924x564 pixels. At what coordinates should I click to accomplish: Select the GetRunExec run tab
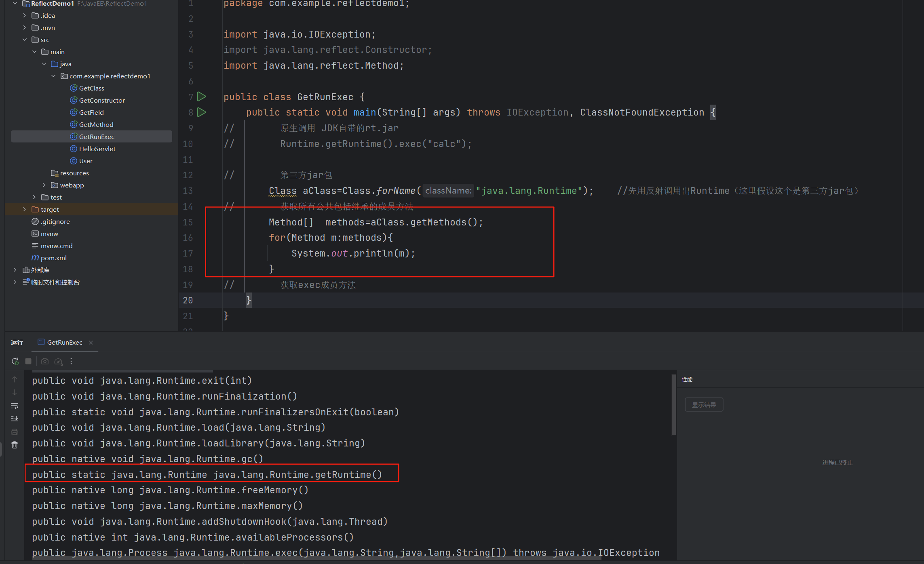coord(64,342)
